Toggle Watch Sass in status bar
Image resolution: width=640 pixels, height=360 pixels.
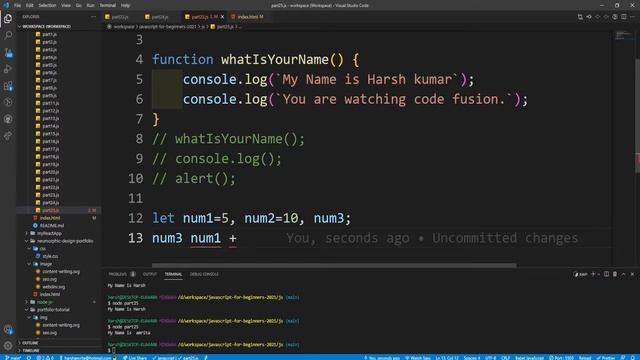[418, 358]
